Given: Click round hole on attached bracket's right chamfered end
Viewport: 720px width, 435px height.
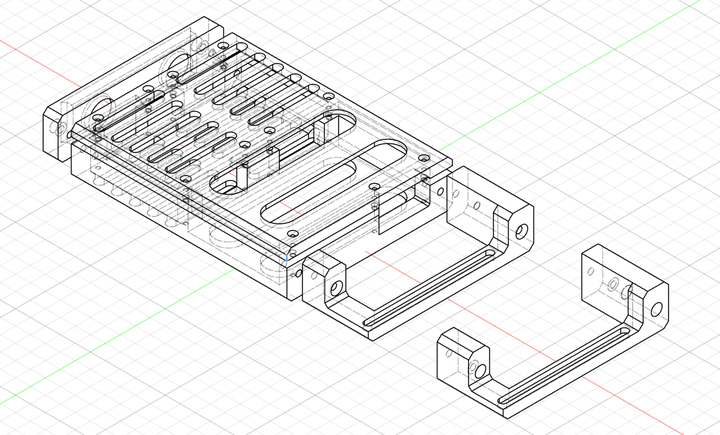Looking at the screenshot, I should pos(522,231).
